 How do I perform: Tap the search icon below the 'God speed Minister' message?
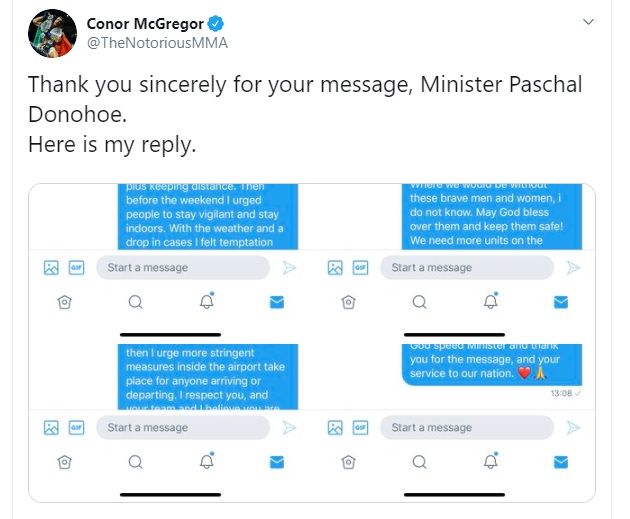point(420,461)
